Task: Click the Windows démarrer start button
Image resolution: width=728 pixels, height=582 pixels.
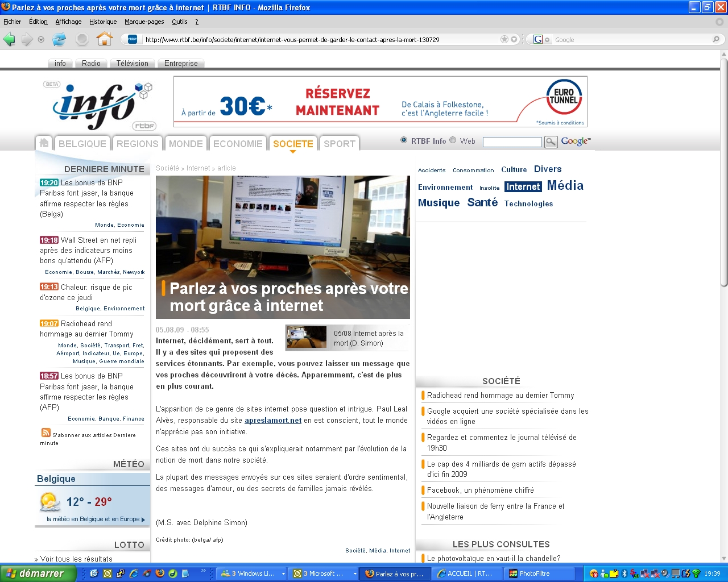Action: [38, 573]
